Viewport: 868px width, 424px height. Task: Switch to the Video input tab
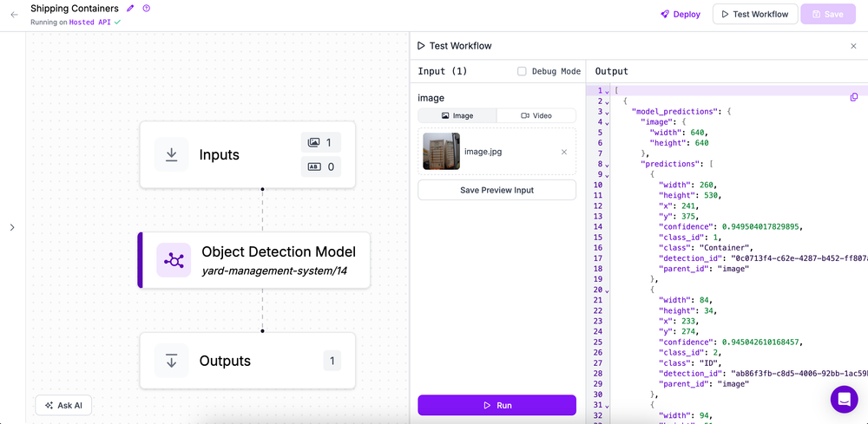536,115
